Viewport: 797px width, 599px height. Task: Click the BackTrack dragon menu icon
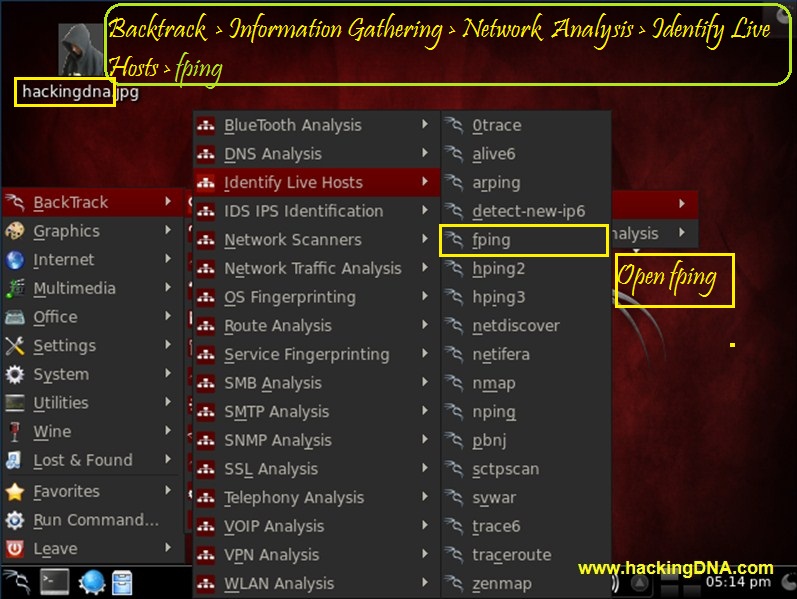coord(15,202)
